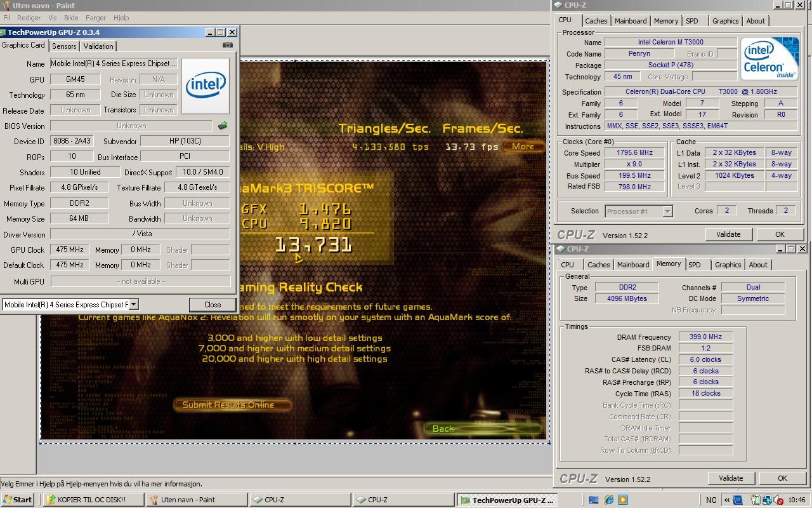Open the Windows Start menu
Image resolution: width=812 pixels, height=508 pixels.
17,500
